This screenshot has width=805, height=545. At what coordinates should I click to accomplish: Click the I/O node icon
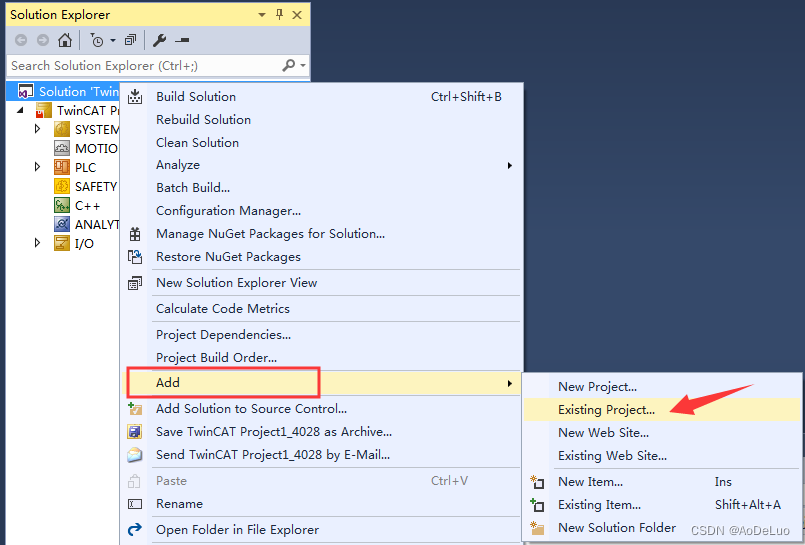click(x=62, y=243)
